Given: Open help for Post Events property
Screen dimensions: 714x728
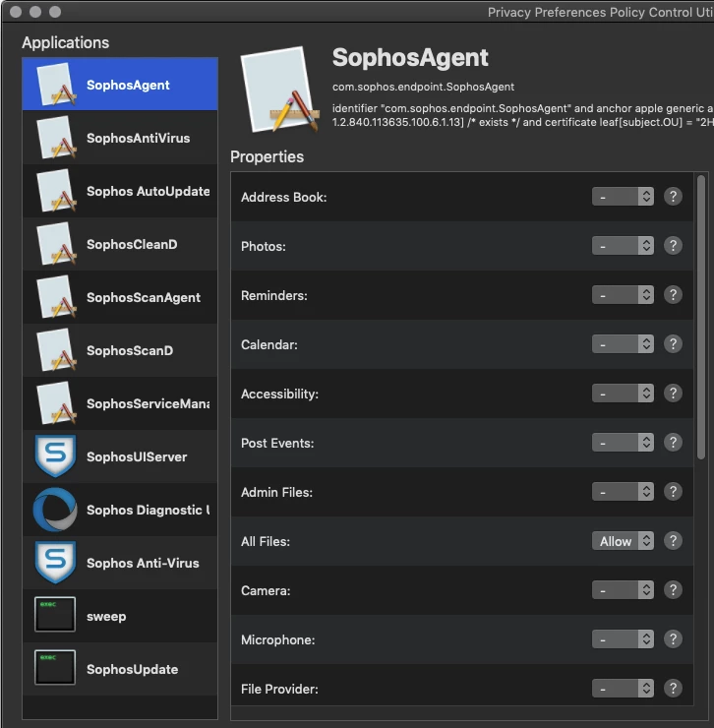Looking at the screenshot, I should coord(673,443).
